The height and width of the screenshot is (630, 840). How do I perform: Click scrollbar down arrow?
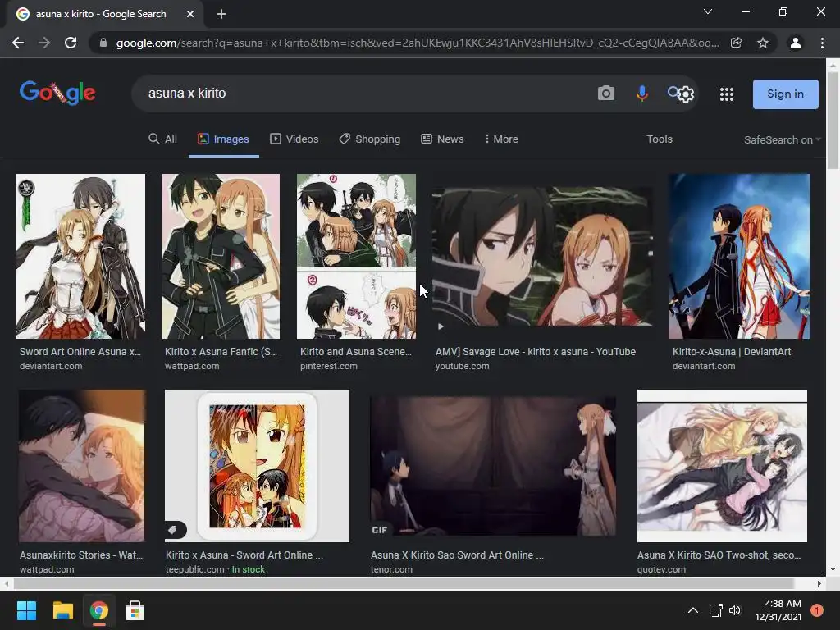(833, 569)
